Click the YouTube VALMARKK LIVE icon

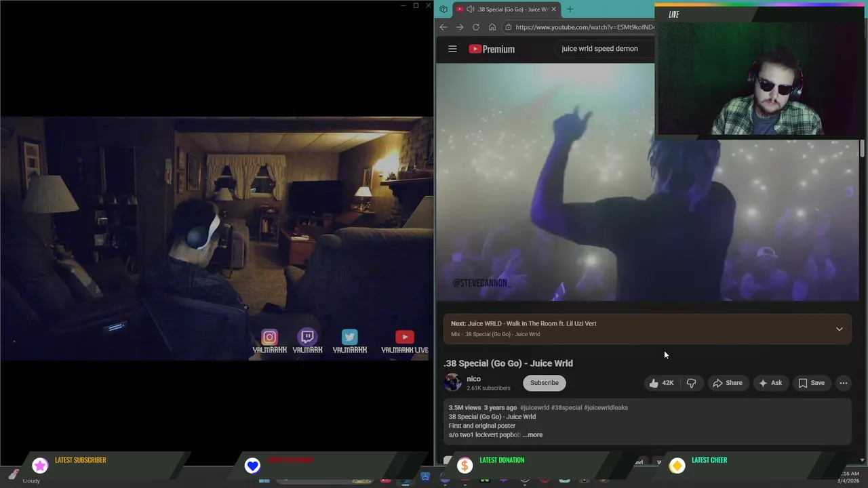(x=405, y=338)
